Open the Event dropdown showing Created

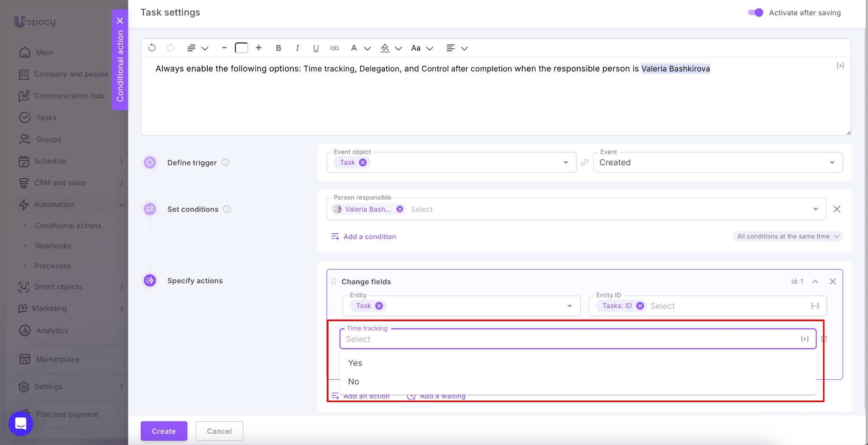click(x=718, y=163)
